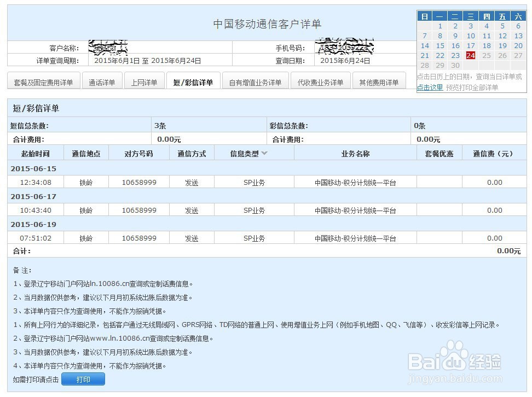Click the 2015-06-19 date group row

click(267, 224)
